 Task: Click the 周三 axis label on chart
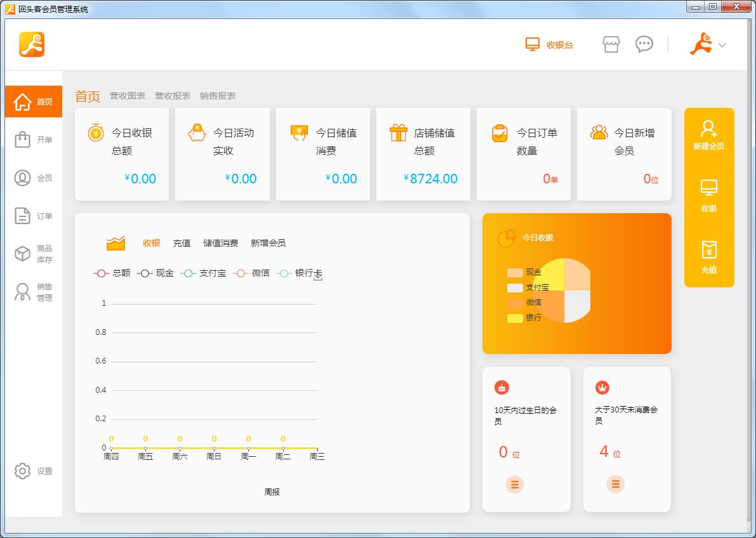317,457
